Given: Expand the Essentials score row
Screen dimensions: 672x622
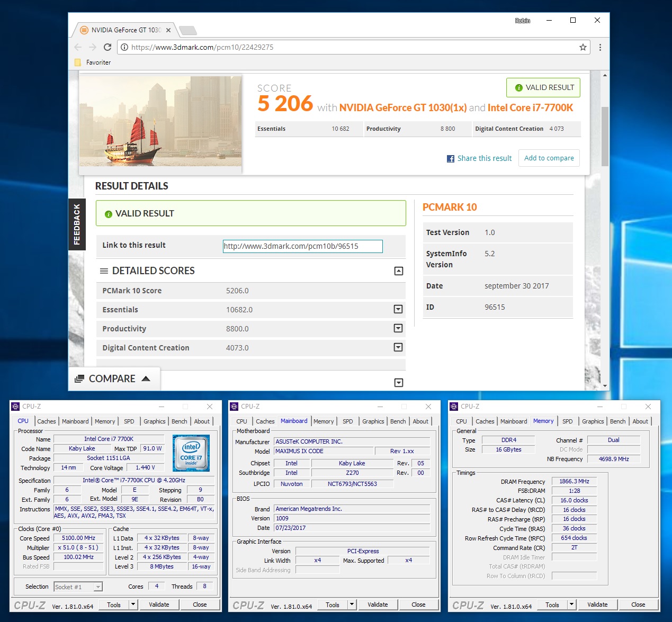Looking at the screenshot, I should [x=399, y=309].
